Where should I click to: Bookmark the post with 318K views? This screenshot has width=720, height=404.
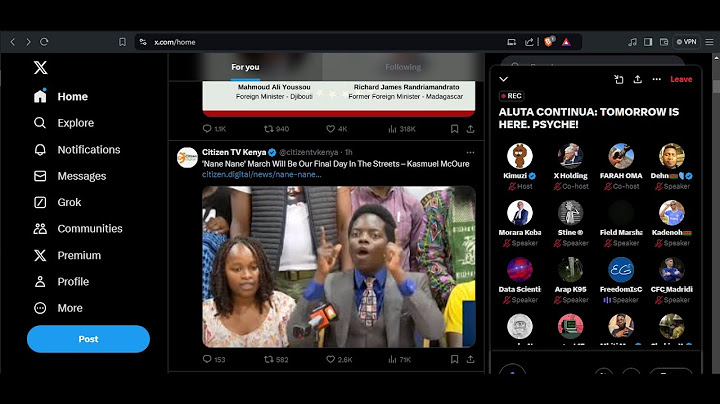click(454, 129)
